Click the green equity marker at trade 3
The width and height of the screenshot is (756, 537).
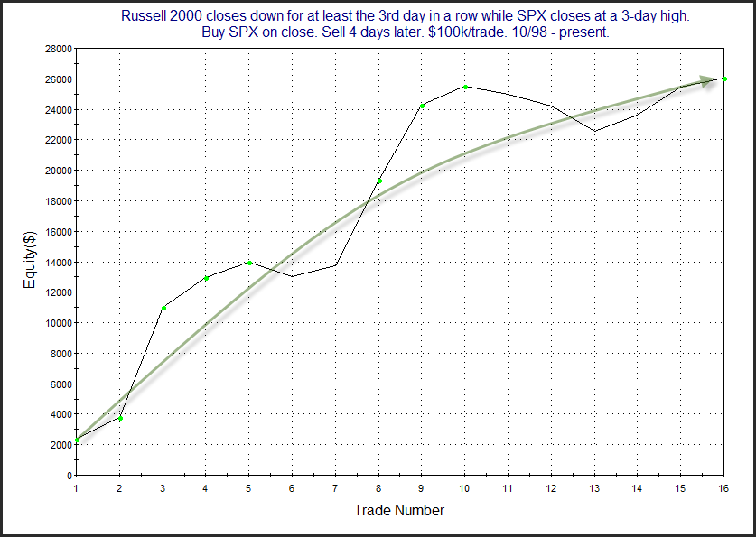coord(163,309)
